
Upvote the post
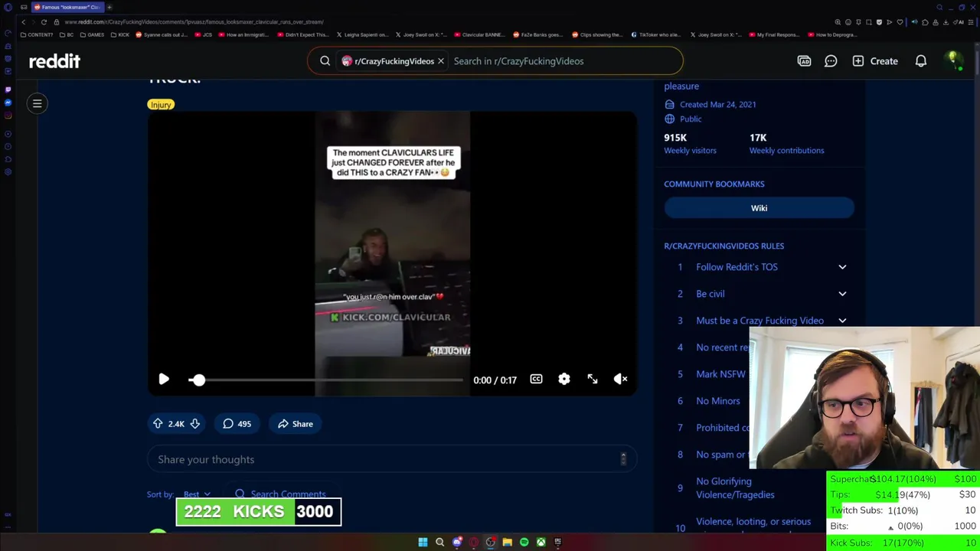(158, 424)
